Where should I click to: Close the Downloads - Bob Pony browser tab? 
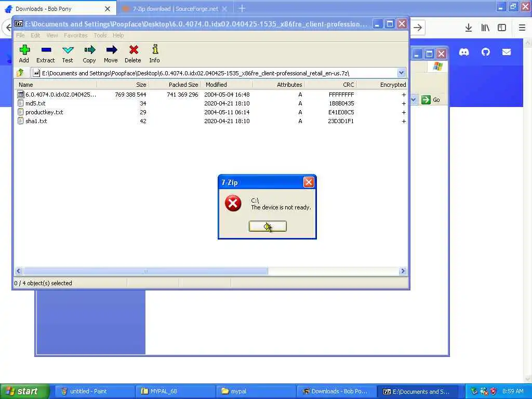(x=108, y=9)
